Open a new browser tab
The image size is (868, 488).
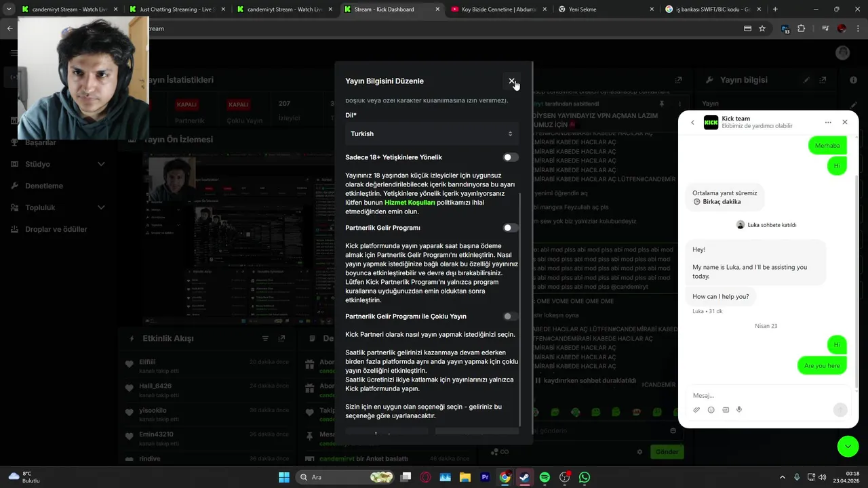(x=775, y=9)
